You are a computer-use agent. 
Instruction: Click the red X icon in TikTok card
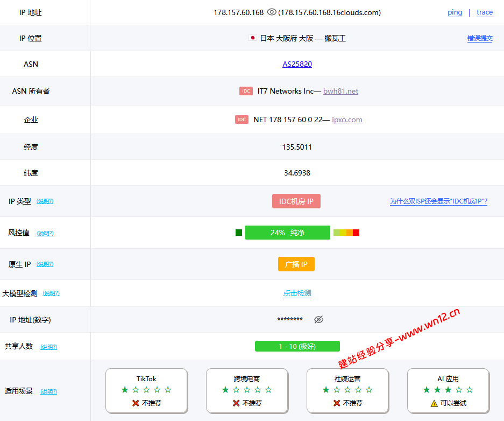coord(136,403)
